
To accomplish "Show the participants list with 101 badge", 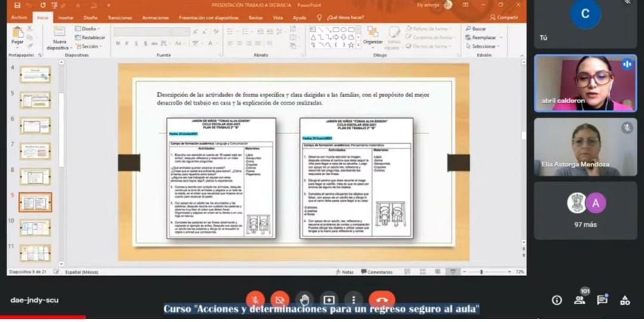I will (580, 300).
